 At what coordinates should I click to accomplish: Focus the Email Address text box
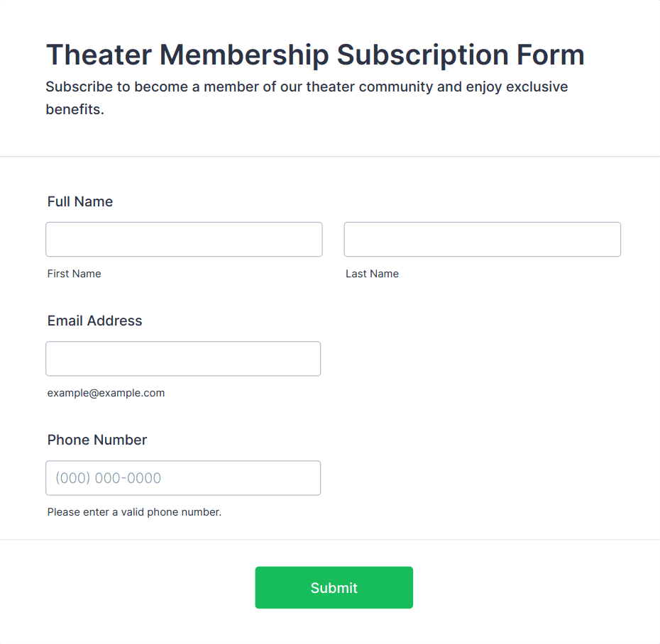click(183, 359)
